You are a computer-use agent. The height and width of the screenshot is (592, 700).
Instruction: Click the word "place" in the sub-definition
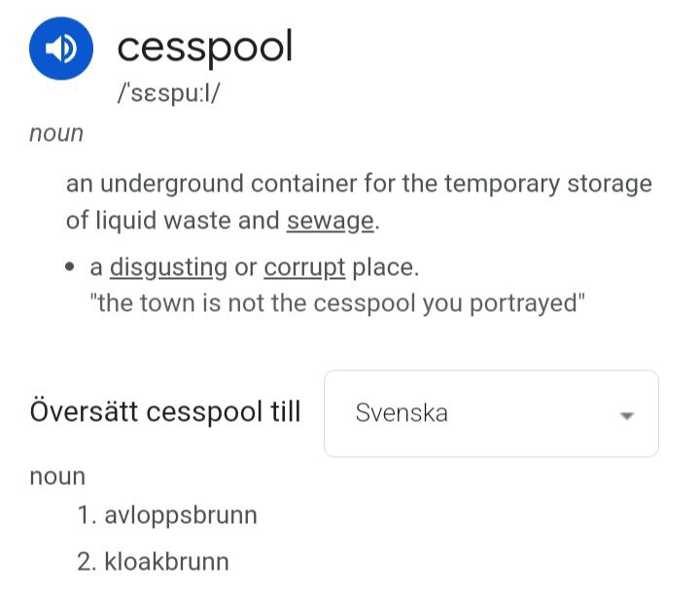pyautogui.click(x=384, y=266)
